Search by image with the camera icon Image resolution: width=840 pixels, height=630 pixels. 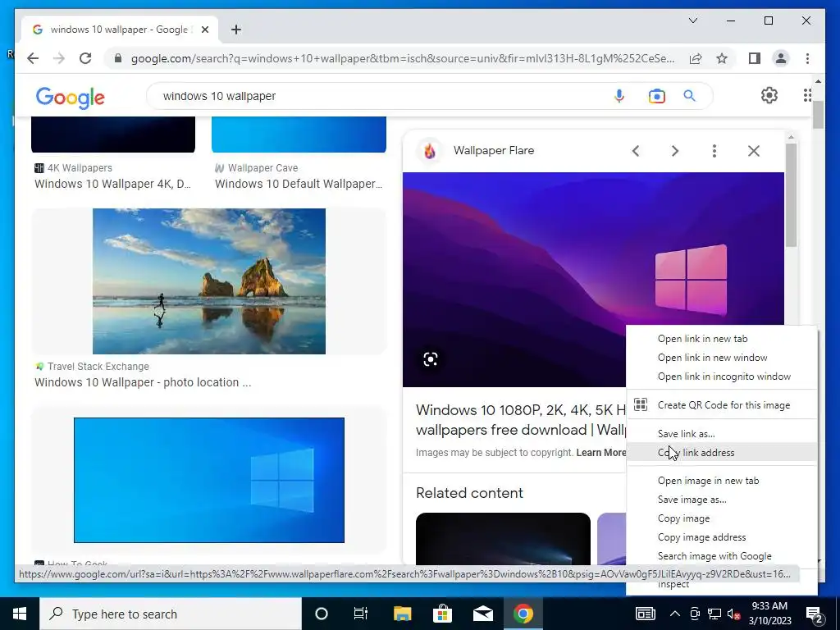(x=656, y=96)
